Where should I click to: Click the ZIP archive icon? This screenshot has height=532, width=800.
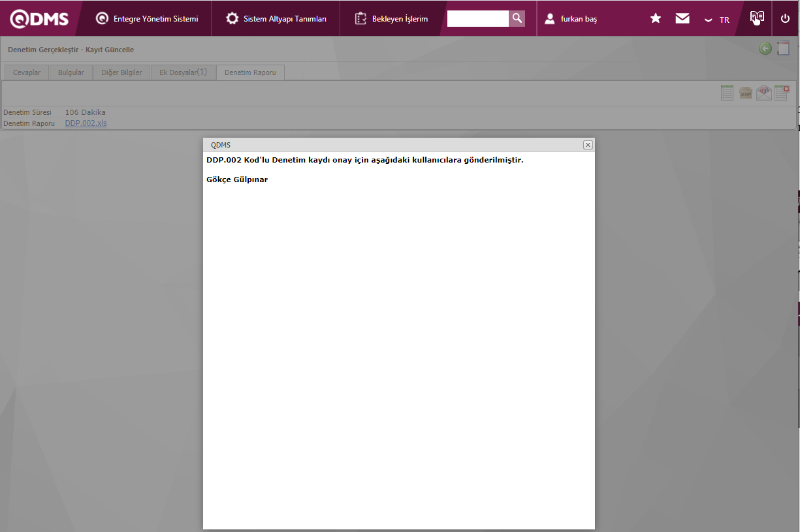pyautogui.click(x=746, y=93)
